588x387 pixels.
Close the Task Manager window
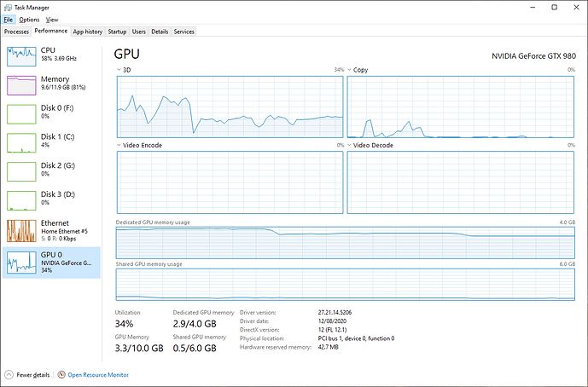(576, 8)
